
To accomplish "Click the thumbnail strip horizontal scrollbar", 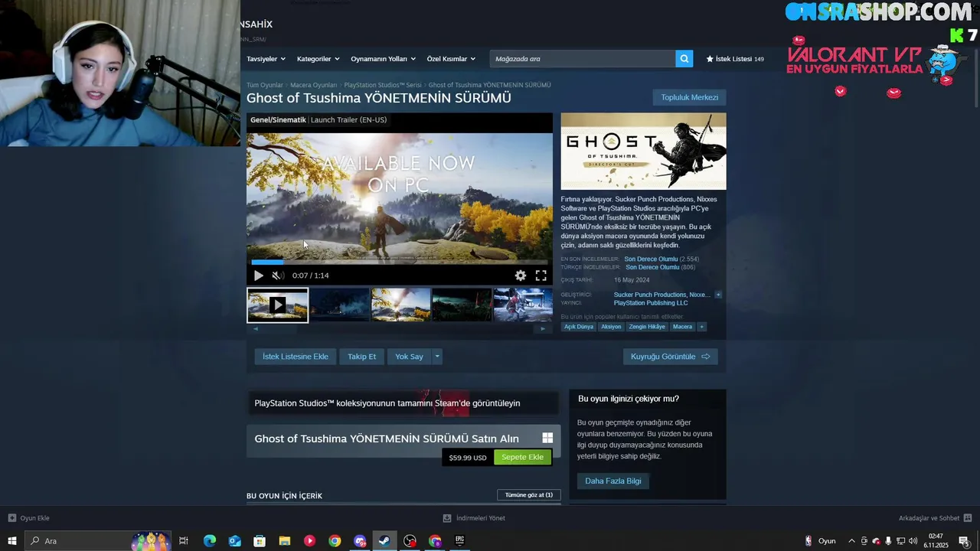I will click(399, 329).
